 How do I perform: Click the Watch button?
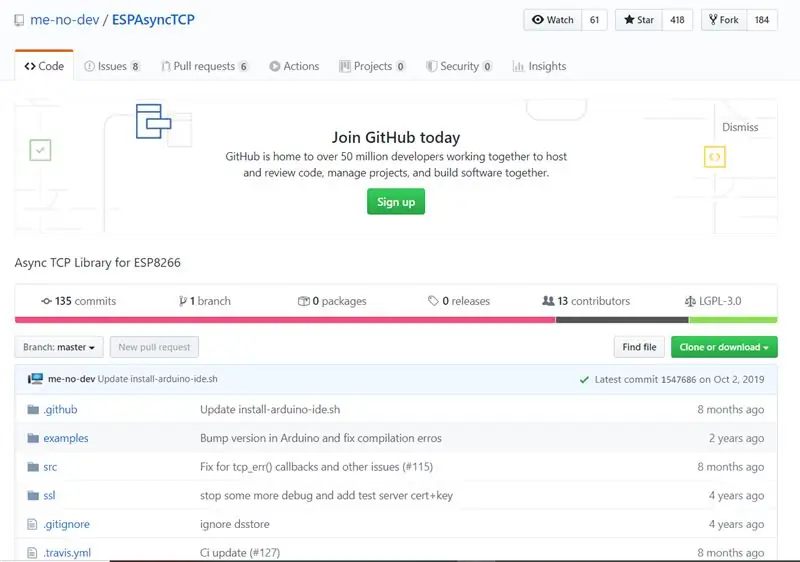[x=553, y=20]
